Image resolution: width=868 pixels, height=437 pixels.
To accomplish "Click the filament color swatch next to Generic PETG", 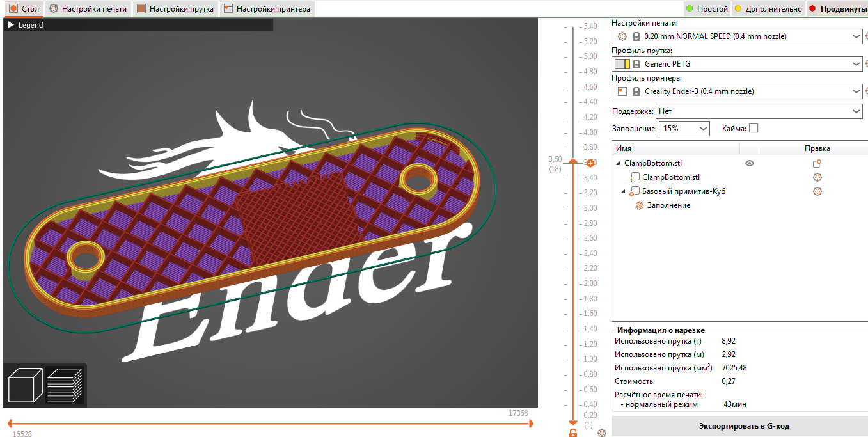I will pyautogui.click(x=622, y=64).
